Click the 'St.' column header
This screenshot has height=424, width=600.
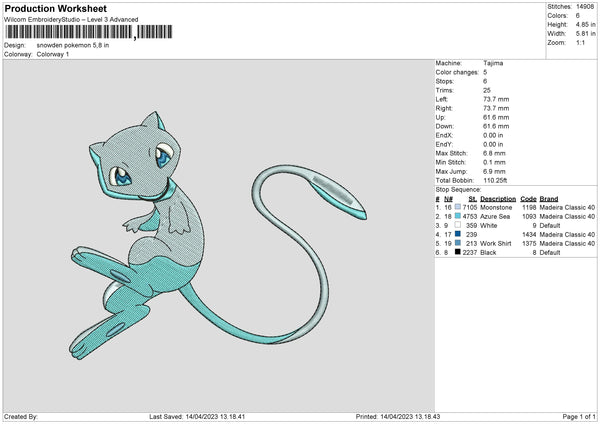(473, 199)
